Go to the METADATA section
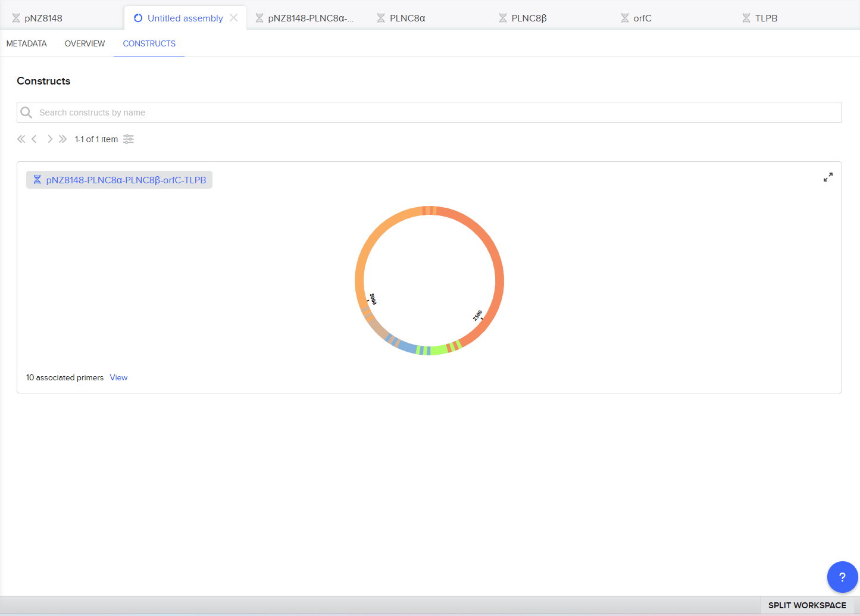Image resolution: width=860 pixels, height=616 pixels. coord(27,43)
